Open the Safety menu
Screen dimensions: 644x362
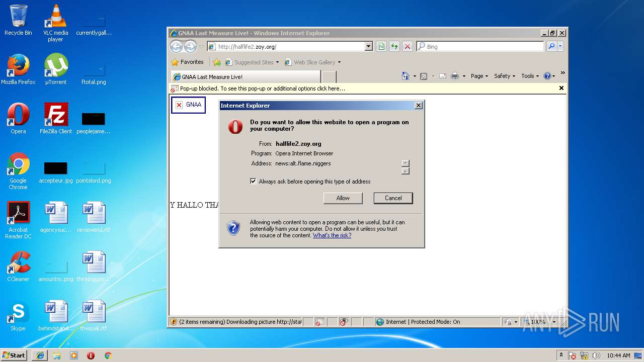[x=505, y=76]
